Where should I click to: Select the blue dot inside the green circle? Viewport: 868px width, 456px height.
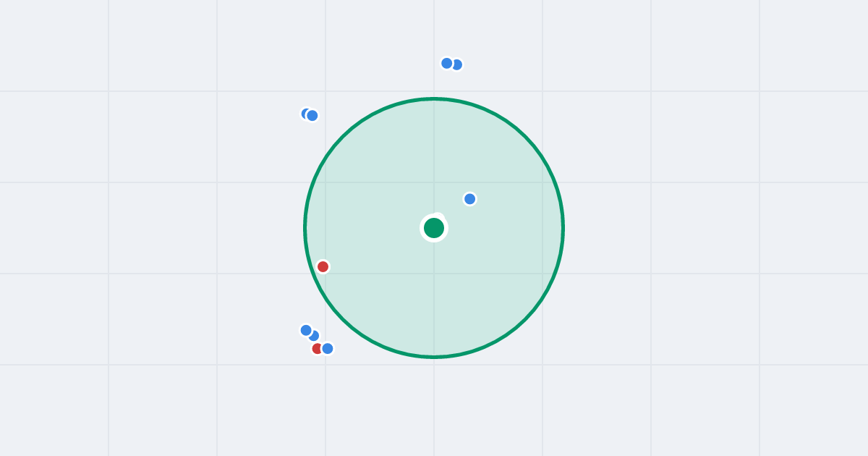point(469,198)
